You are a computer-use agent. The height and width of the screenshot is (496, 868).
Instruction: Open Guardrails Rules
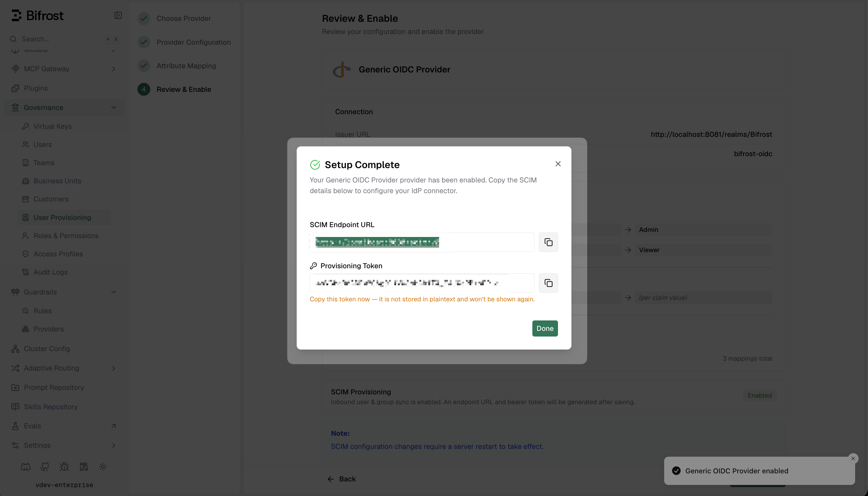click(x=65, y=311)
